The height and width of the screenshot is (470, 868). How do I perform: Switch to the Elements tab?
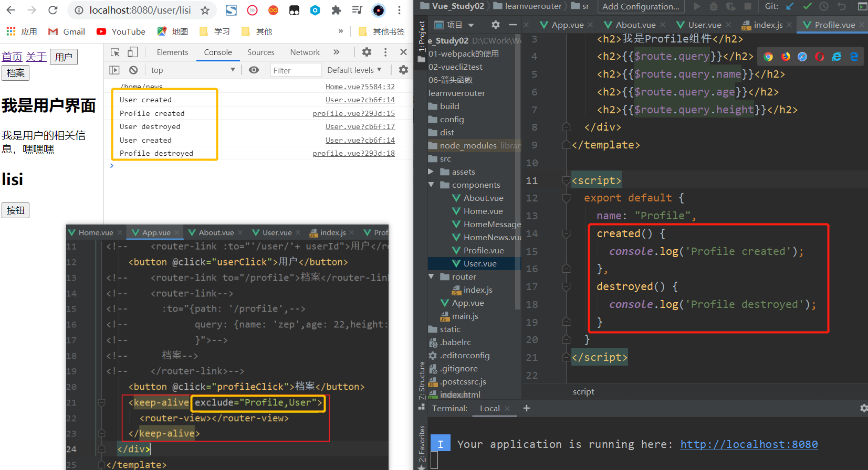coord(172,52)
